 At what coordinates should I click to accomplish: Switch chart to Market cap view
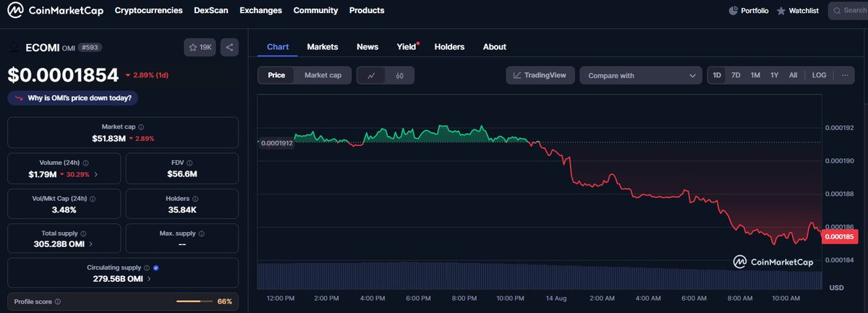323,75
